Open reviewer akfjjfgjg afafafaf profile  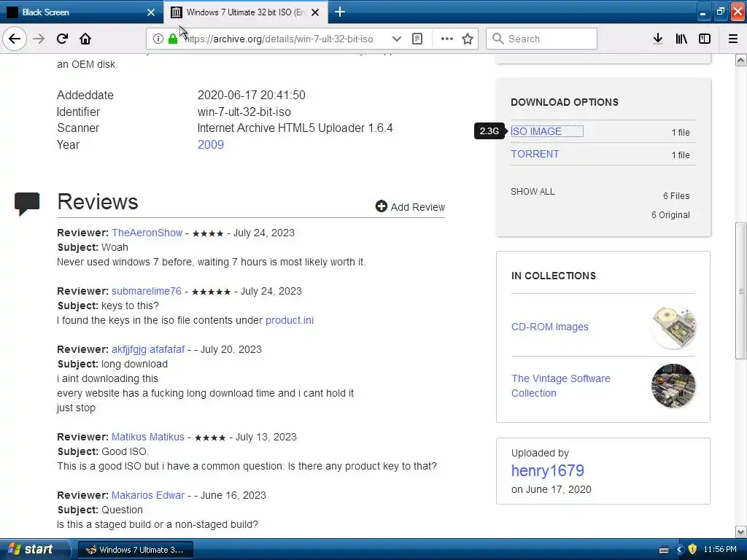pyautogui.click(x=147, y=349)
